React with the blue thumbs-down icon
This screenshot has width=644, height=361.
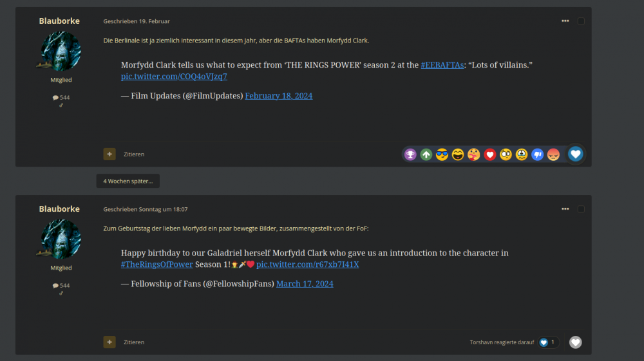tap(538, 154)
